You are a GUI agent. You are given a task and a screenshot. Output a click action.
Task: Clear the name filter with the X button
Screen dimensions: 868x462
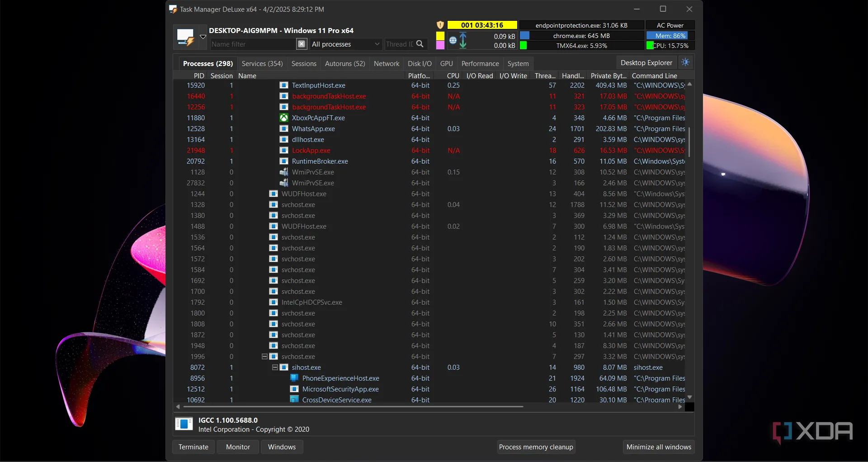tap(302, 44)
